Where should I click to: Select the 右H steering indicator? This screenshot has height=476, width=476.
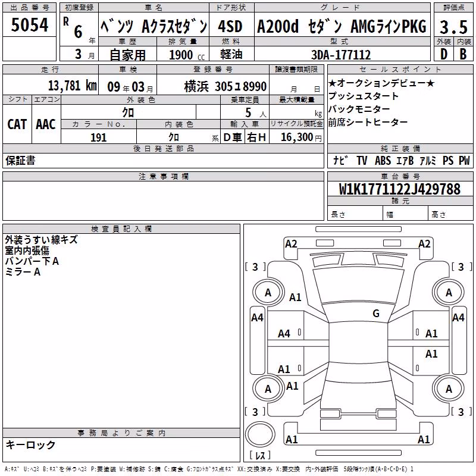pos(256,137)
